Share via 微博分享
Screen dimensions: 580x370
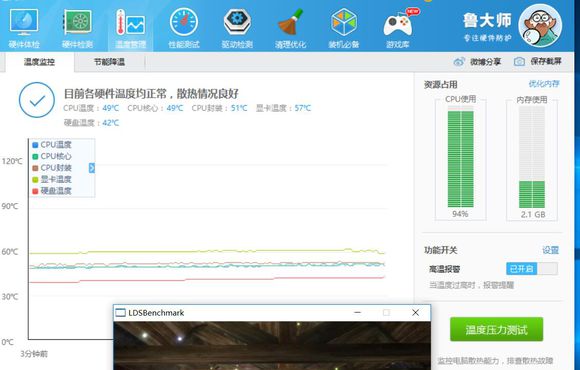477,61
